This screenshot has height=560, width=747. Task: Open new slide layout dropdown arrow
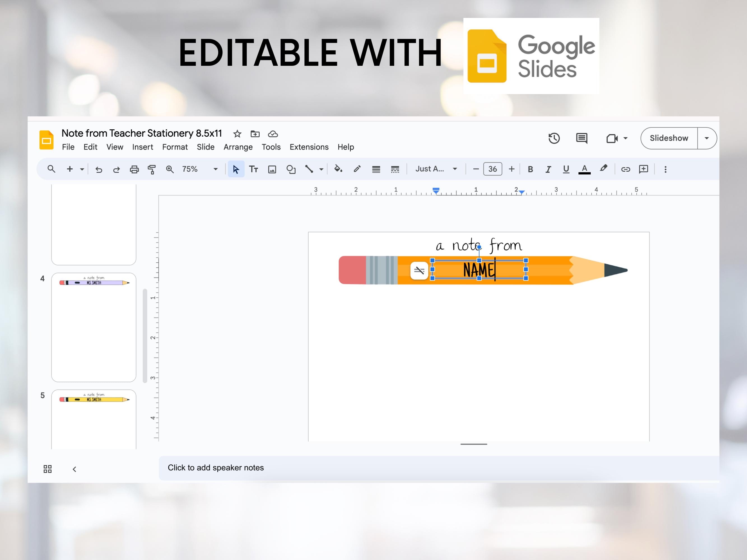(82, 169)
